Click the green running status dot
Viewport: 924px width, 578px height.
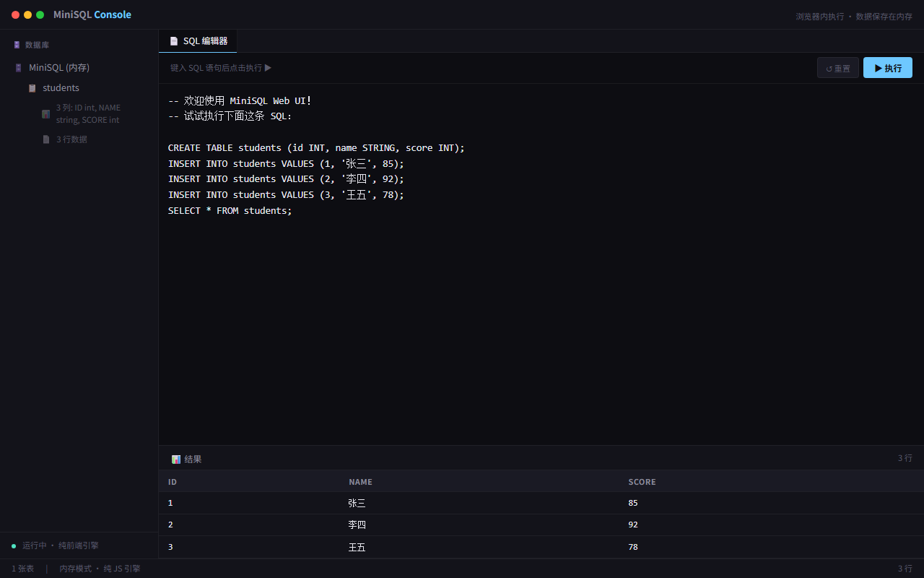pyautogui.click(x=14, y=546)
